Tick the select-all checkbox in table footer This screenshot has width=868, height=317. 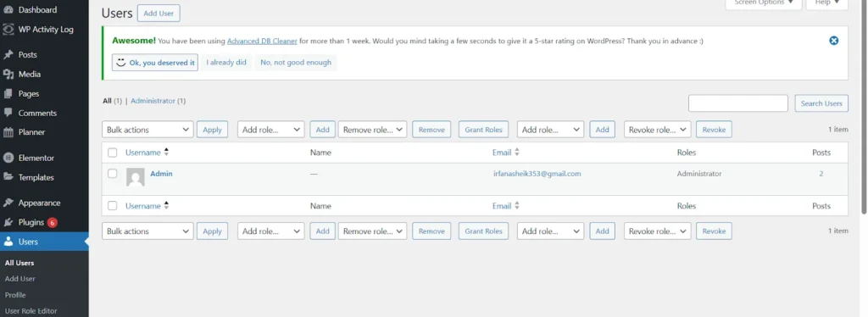113,206
